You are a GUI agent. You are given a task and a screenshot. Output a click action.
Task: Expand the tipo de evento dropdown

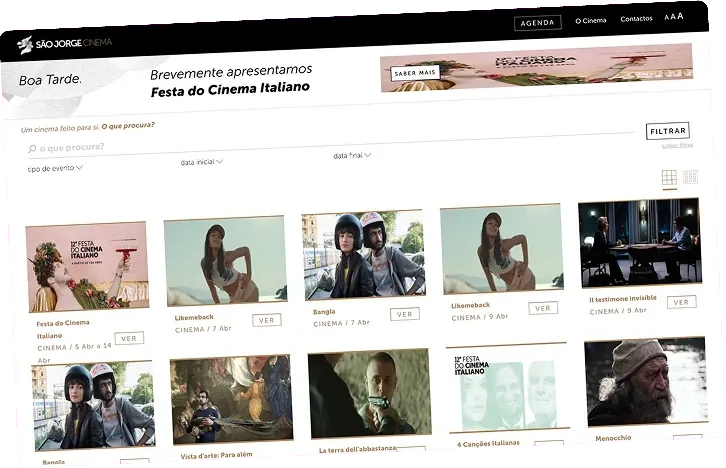pos(55,168)
